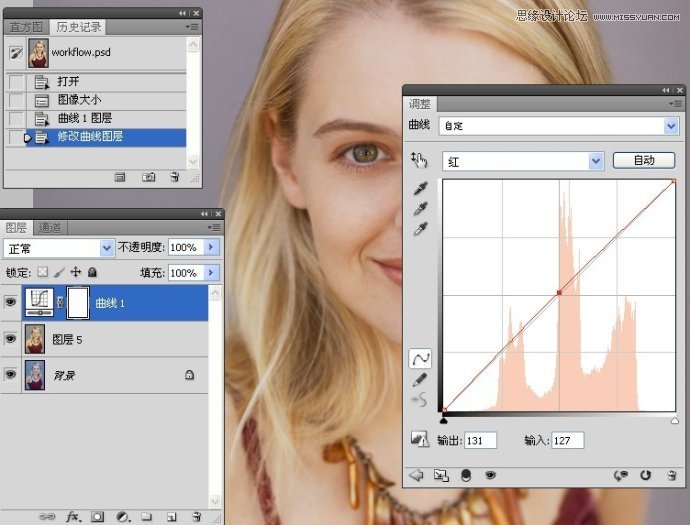Open the curves preset 自定 dropdown

(671, 126)
